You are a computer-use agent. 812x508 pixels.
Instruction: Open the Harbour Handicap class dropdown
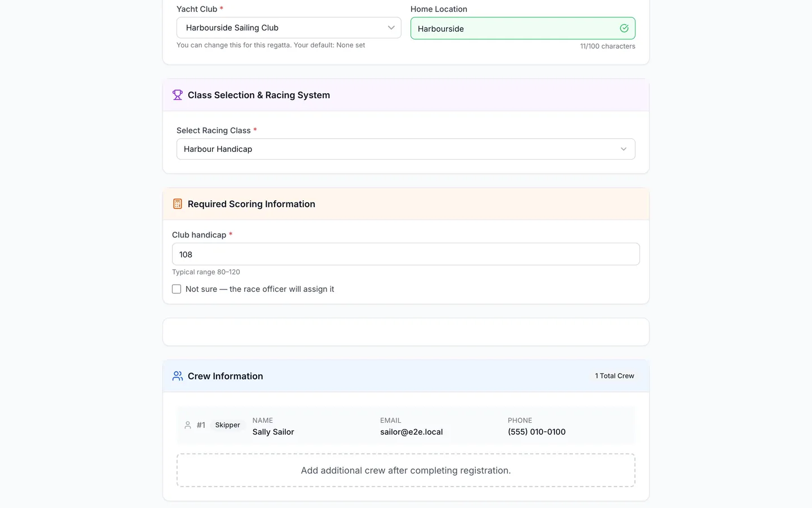click(x=406, y=149)
